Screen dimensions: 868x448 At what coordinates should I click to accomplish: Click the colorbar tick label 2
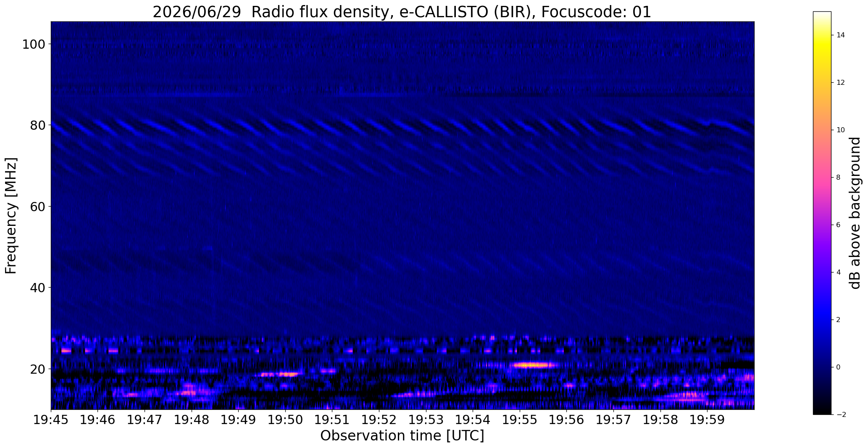839,320
